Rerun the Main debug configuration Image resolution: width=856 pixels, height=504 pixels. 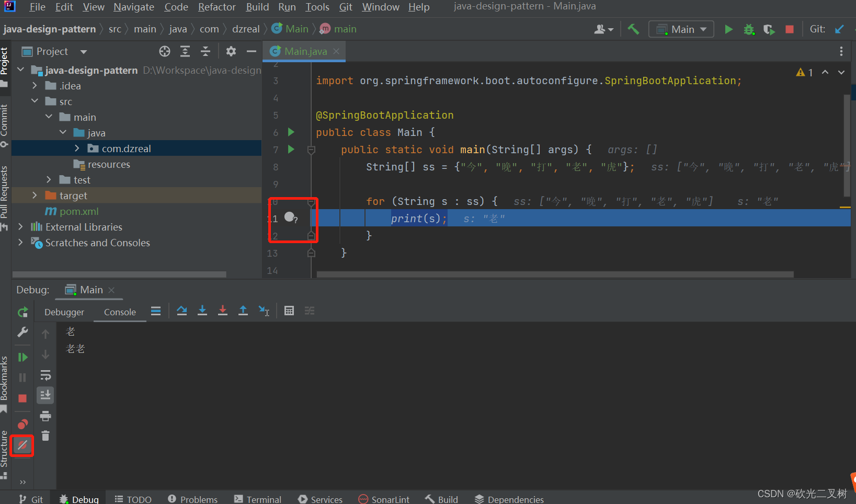pyautogui.click(x=22, y=312)
